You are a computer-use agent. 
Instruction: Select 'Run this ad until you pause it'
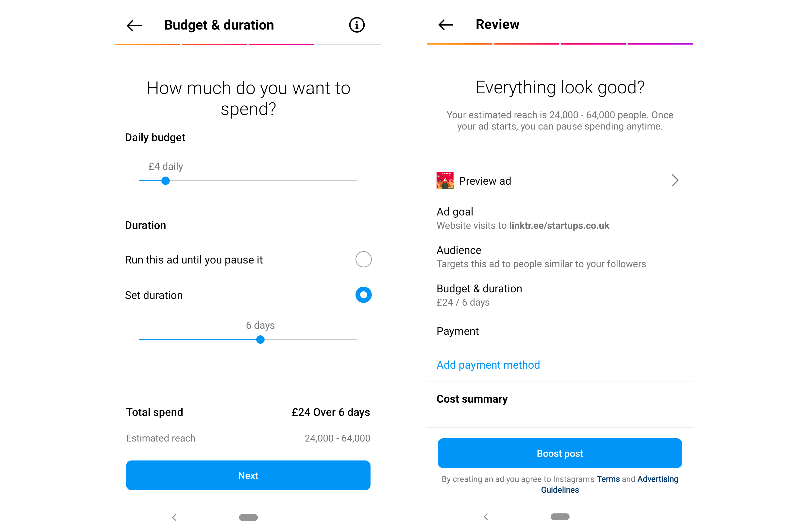(x=363, y=259)
